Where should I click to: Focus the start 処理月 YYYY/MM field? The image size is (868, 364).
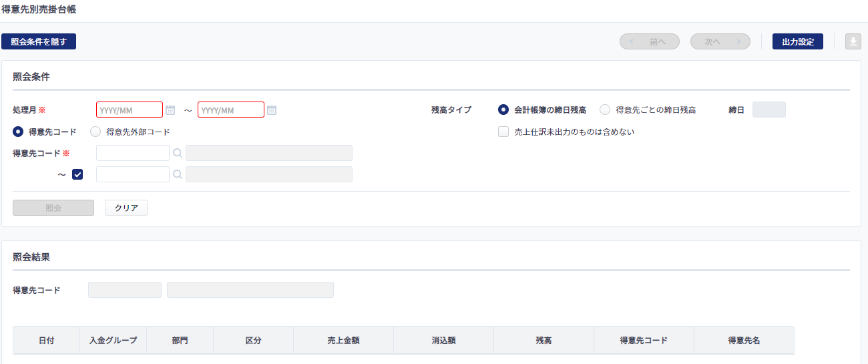(130, 110)
